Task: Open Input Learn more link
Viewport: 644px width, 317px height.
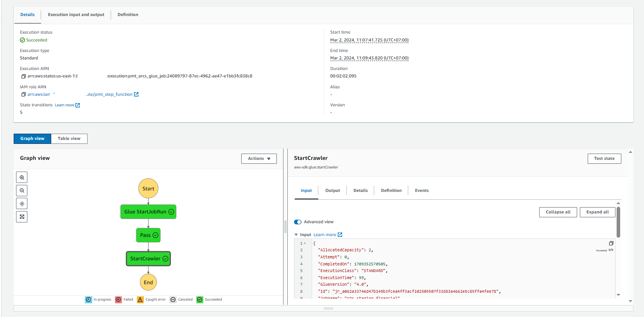Action: (x=325, y=235)
